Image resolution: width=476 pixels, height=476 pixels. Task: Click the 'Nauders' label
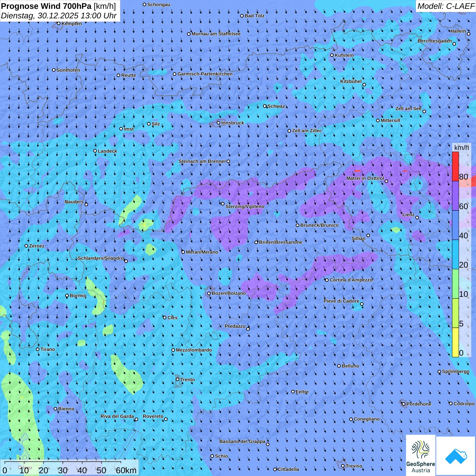74,202
